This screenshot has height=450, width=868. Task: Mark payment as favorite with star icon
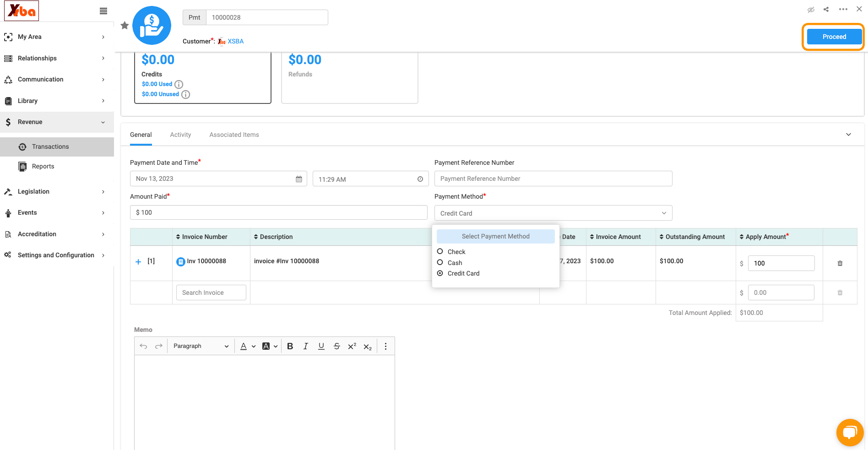(125, 26)
